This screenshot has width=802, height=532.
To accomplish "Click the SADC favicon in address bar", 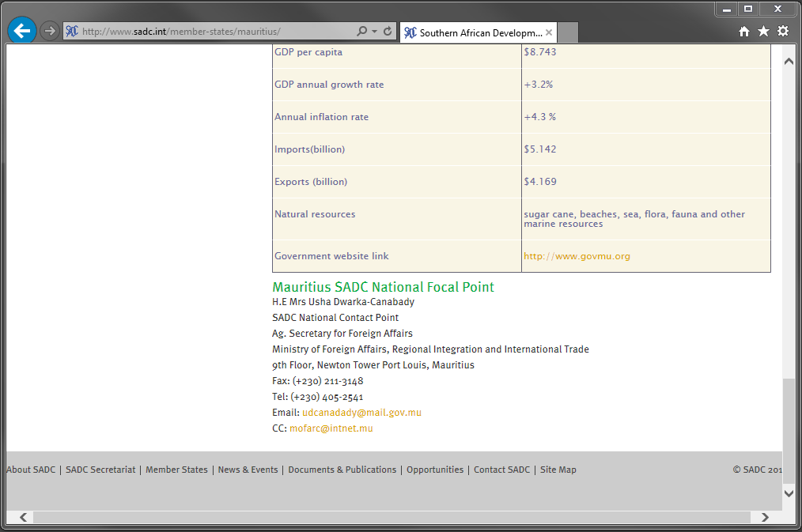I will tap(72, 31).
